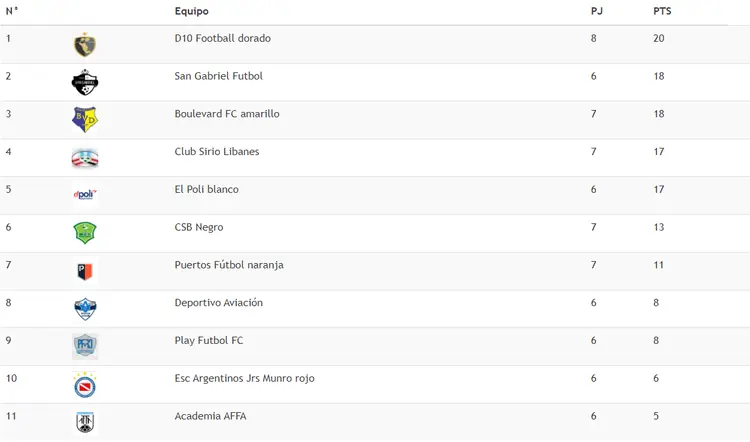Viewport: 750px width, 442px height.
Task: Click the Academia AFFA team name
Action: pos(210,416)
